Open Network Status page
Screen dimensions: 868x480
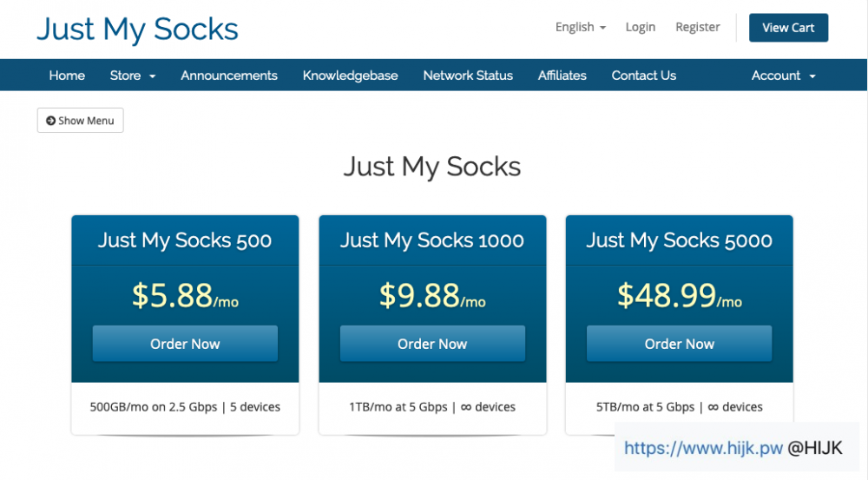click(x=468, y=76)
